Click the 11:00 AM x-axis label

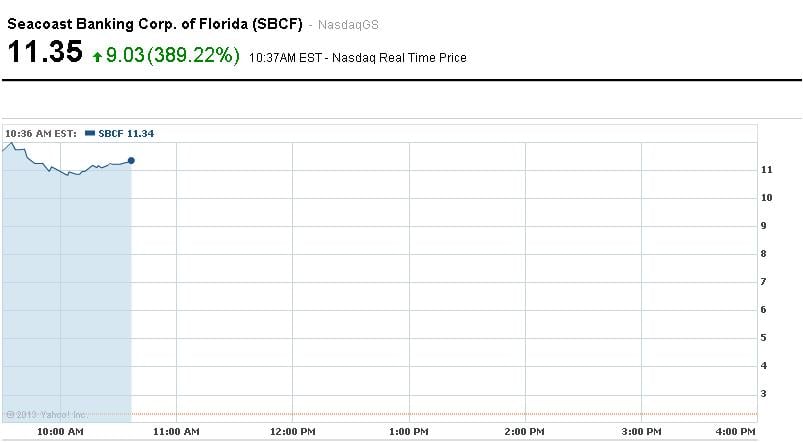click(x=175, y=431)
